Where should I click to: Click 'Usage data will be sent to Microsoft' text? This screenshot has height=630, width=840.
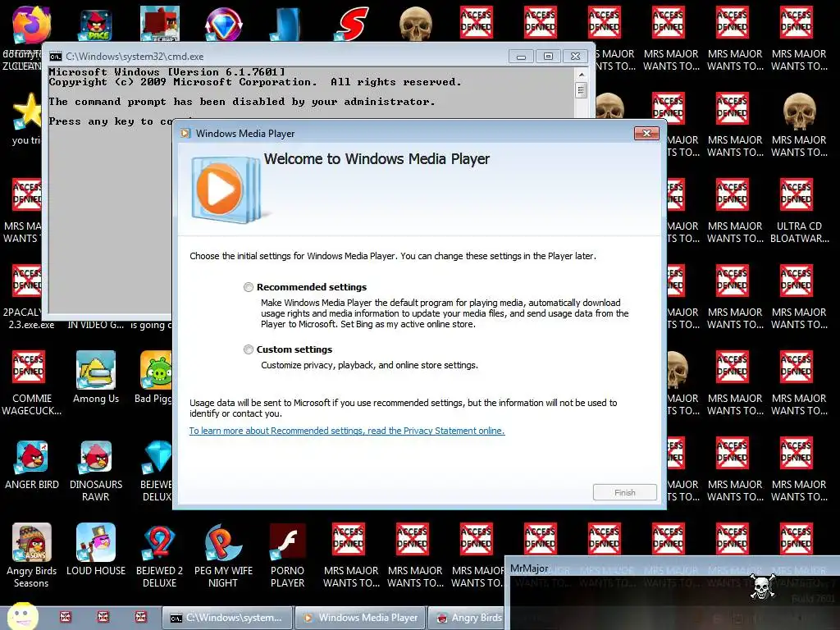(403, 409)
